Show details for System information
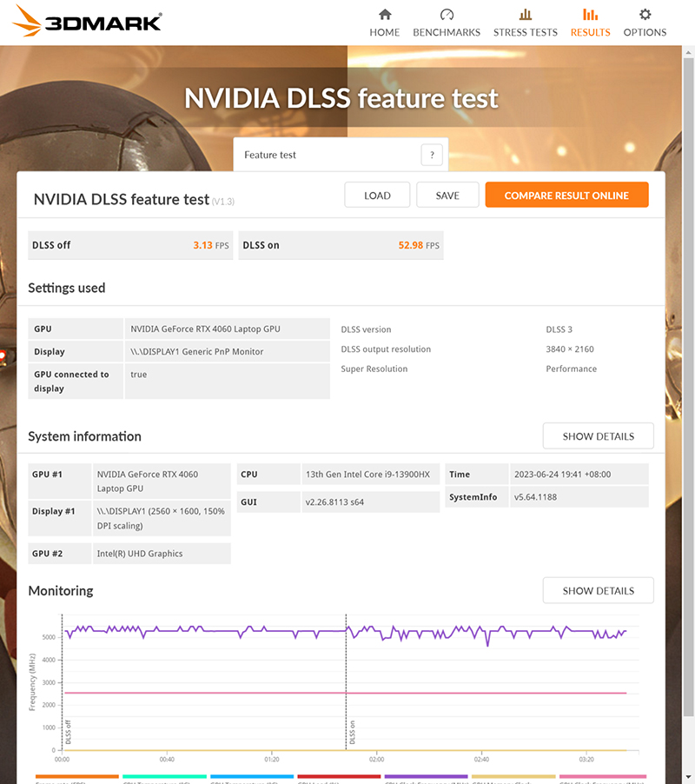 (x=598, y=436)
